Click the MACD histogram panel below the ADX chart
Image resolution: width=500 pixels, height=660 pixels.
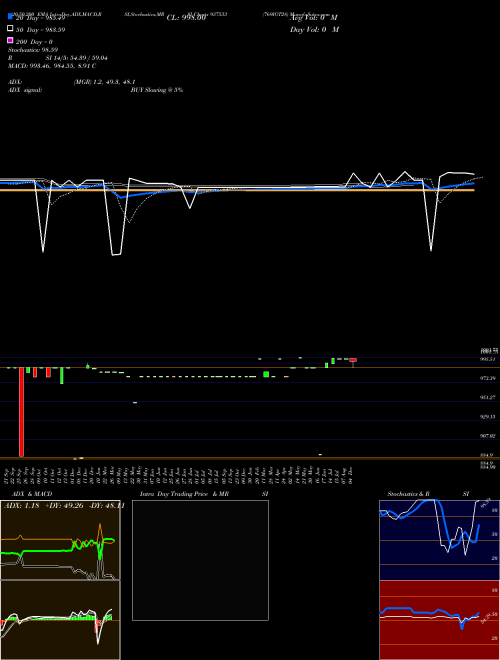(60, 620)
